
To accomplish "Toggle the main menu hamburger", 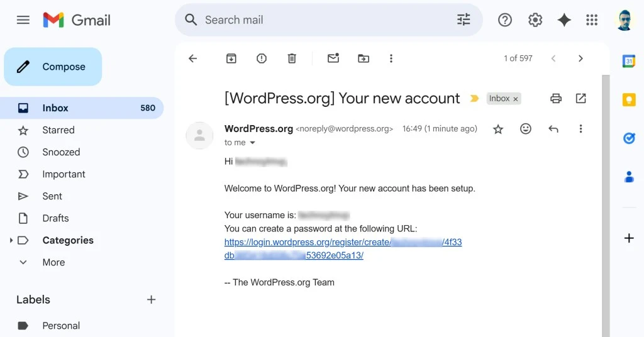I will 23,20.
